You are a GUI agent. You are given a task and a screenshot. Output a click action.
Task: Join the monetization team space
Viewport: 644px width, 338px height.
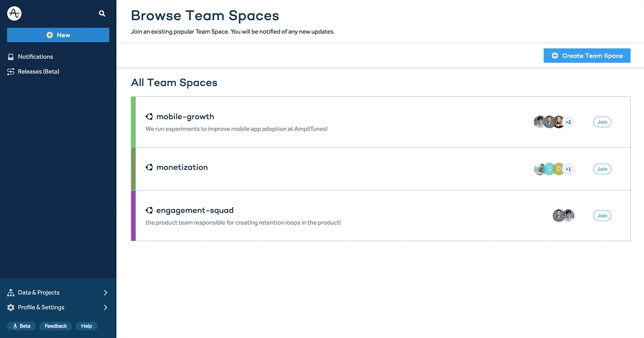602,169
